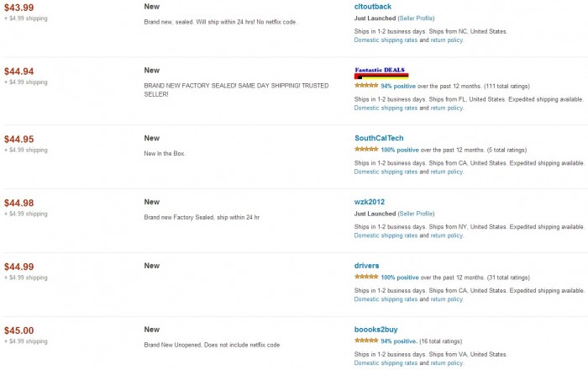
Task: Click the star rating for seller drivers
Action: (366, 277)
